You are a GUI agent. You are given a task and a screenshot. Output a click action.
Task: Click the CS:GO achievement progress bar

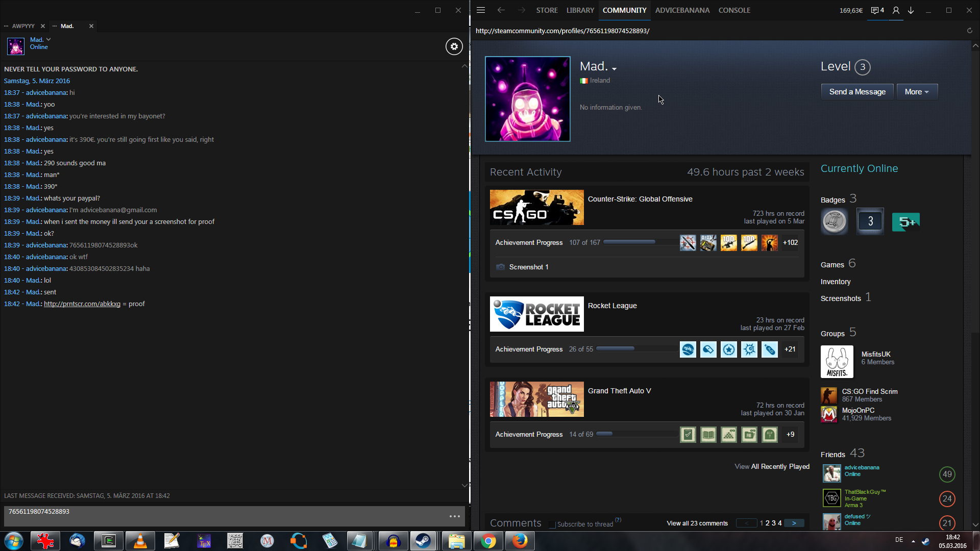640,242
